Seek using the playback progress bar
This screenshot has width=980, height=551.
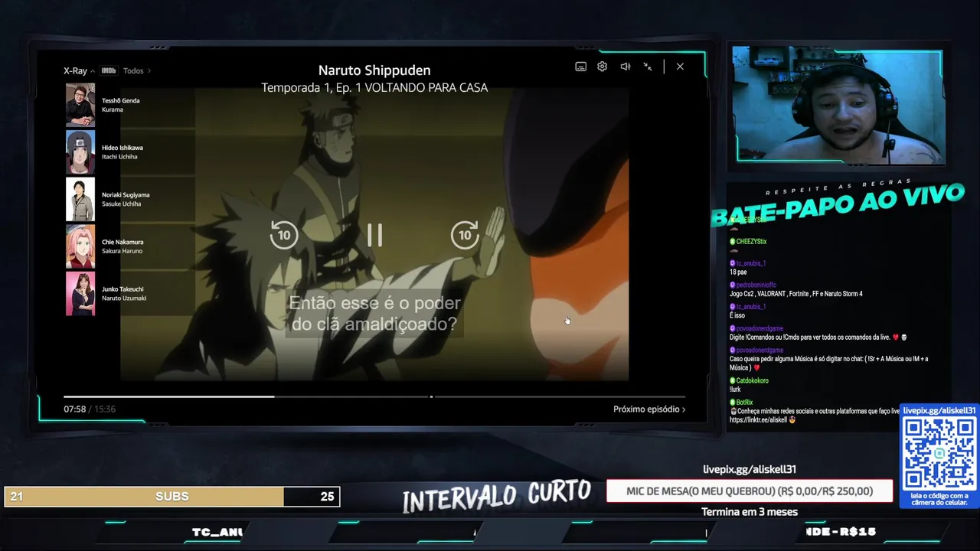[x=374, y=396]
